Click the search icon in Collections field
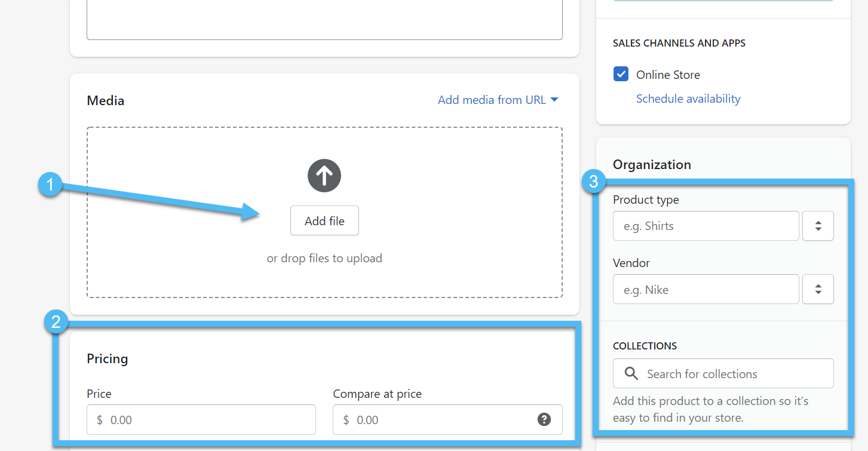Image resolution: width=868 pixels, height=451 pixels. (x=631, y=374)
